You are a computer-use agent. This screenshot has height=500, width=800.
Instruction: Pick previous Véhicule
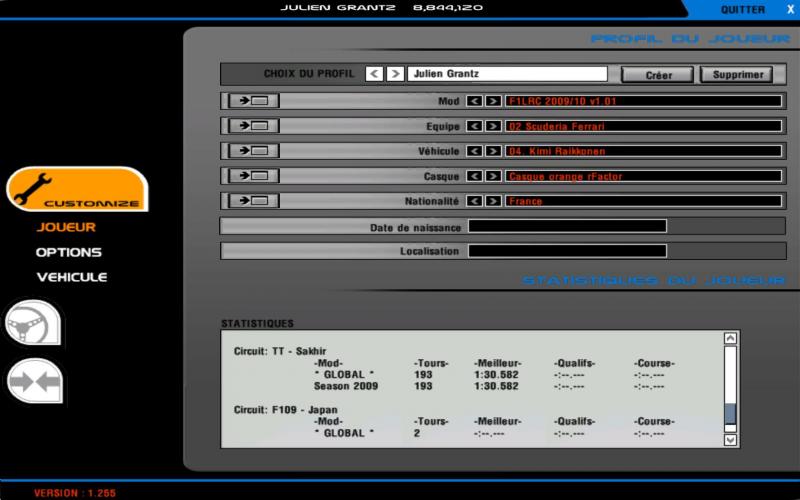474,151
